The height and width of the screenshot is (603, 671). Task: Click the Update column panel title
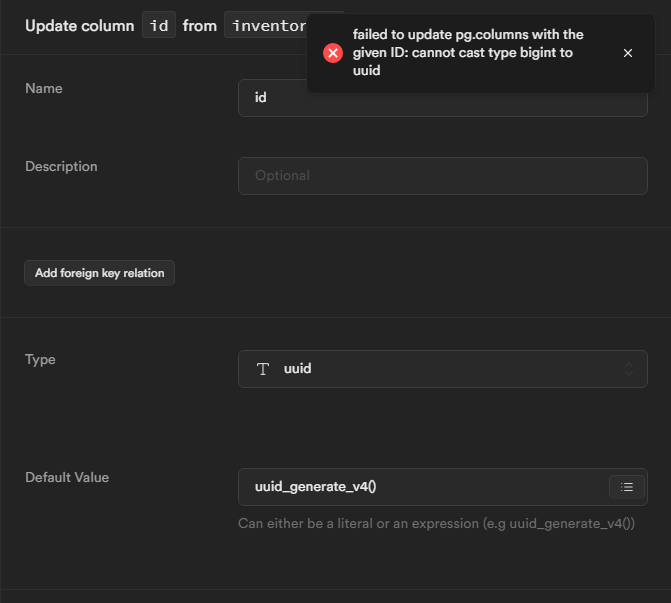[79, 25]
